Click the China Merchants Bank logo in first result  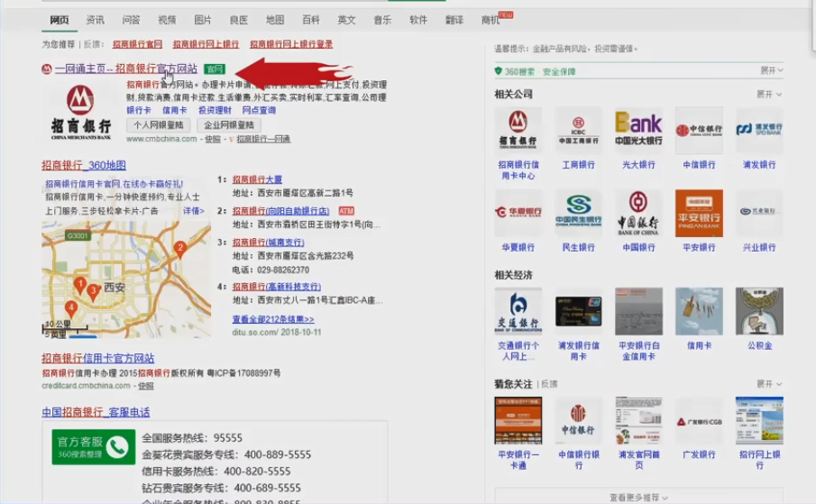pos(80,108)
